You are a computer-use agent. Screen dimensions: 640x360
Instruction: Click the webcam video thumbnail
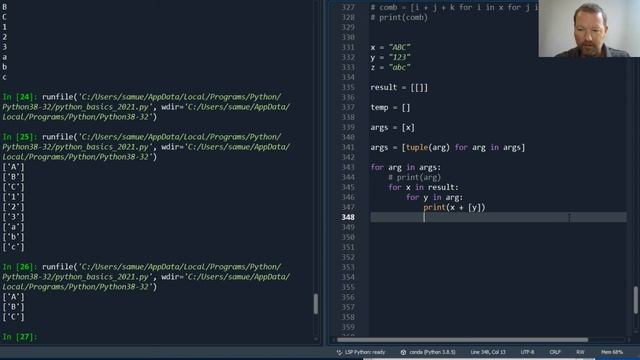(589, 29)
